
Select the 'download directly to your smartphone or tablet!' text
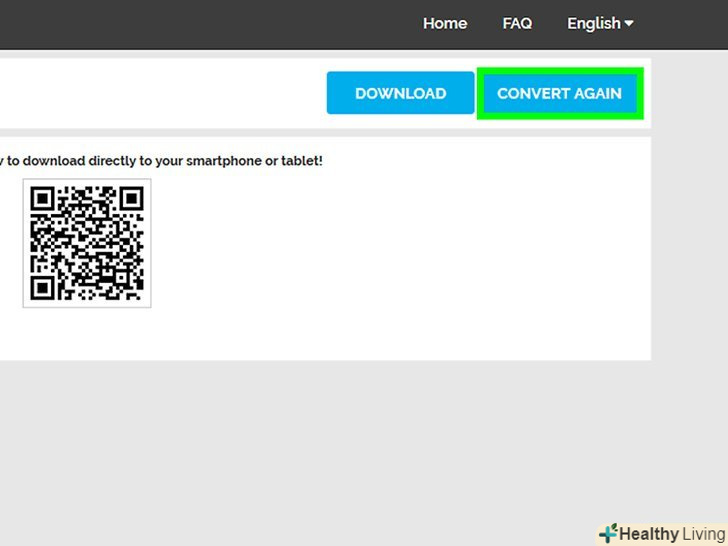tap(173, 161)
